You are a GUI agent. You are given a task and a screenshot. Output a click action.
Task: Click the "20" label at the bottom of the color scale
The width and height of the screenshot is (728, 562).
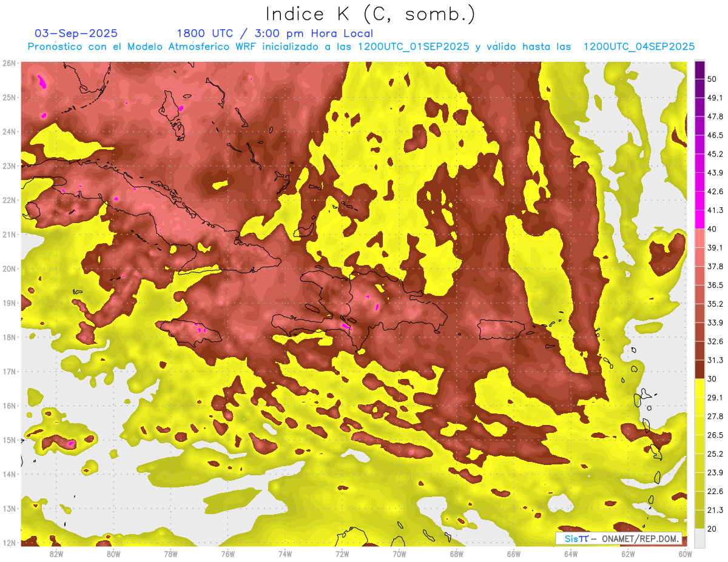point(712,529)
